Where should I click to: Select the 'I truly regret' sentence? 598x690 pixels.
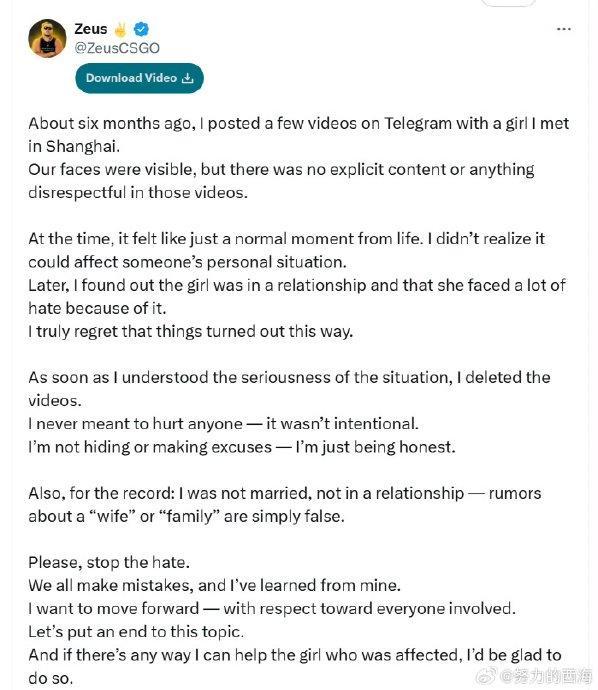coord(191,331)
